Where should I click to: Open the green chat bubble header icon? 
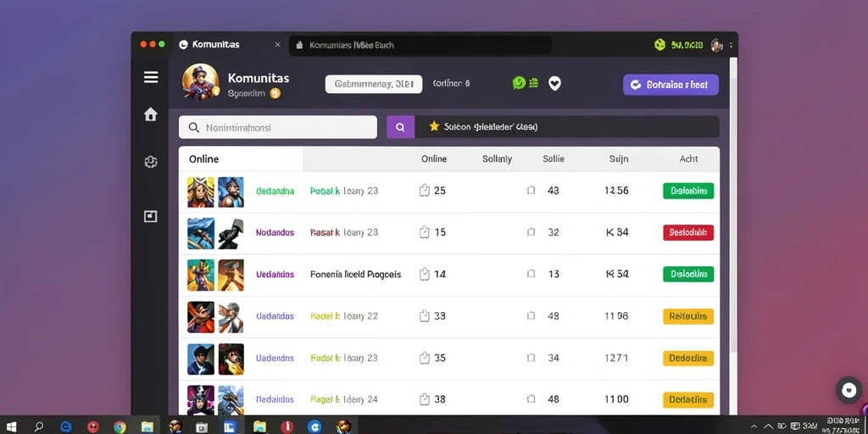click(x=519, y=83)
